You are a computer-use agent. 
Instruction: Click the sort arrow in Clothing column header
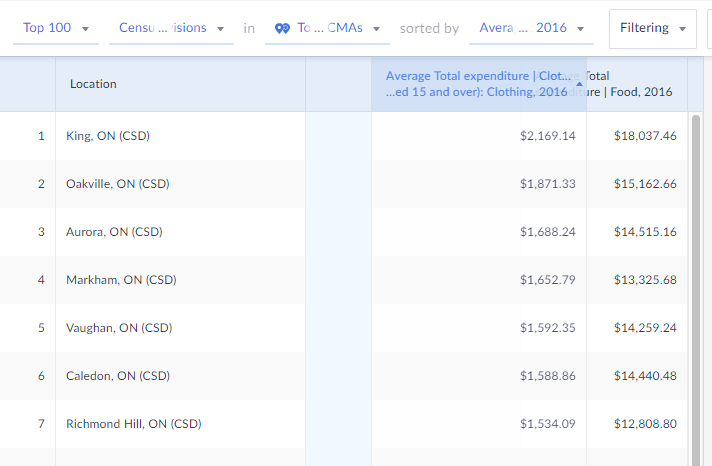(579, 84)
